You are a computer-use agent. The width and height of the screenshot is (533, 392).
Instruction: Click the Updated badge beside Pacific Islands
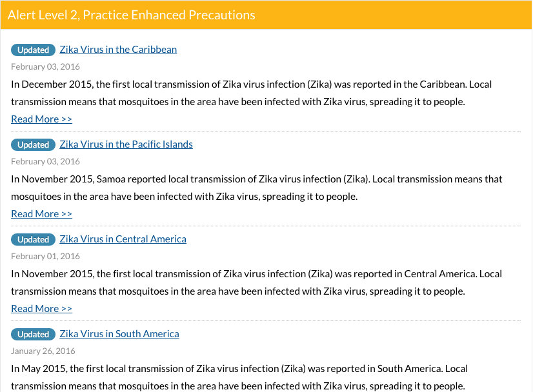[34, 144]
